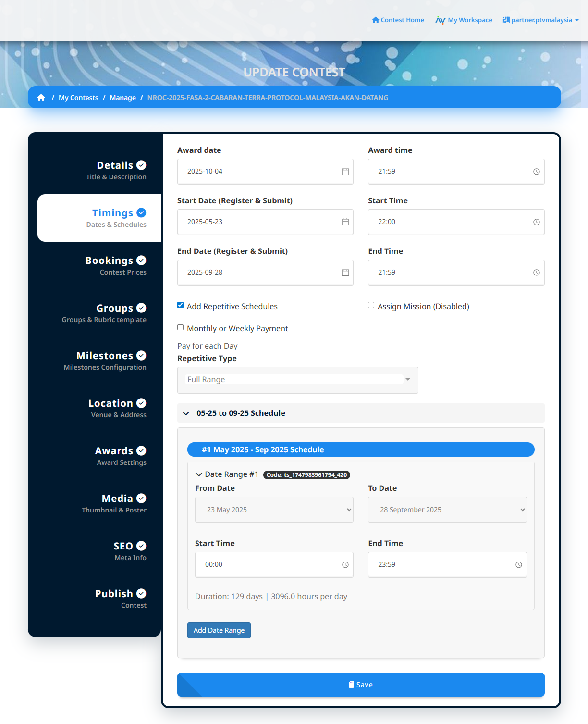This screenshot has height=724, width=588.
Task: Click Manage breadcrumb link
Action: click(123, 98)
